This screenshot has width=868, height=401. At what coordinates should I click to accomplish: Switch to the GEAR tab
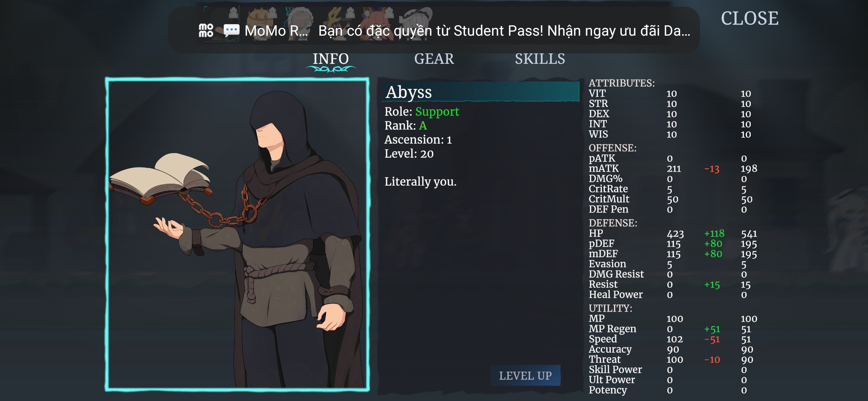(x=434, y=59)
